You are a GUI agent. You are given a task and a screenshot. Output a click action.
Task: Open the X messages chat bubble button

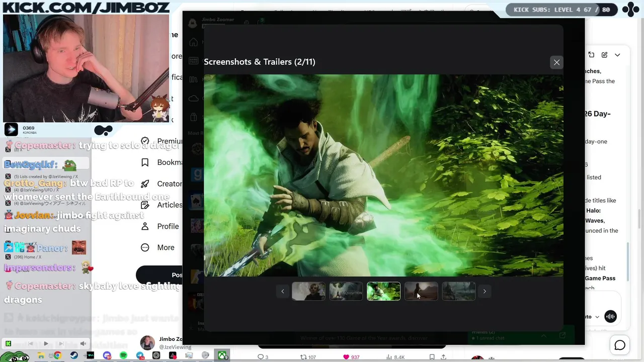[x=620, y=345]
